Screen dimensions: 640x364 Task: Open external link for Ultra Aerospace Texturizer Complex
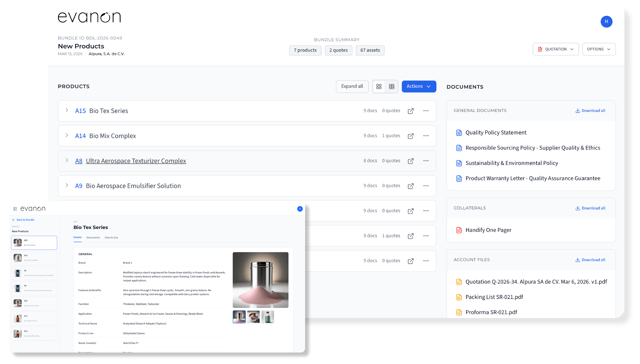point(410,161)
